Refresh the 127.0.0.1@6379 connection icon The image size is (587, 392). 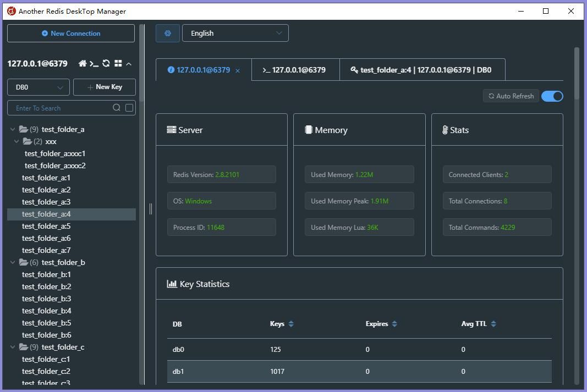[106, 63]
